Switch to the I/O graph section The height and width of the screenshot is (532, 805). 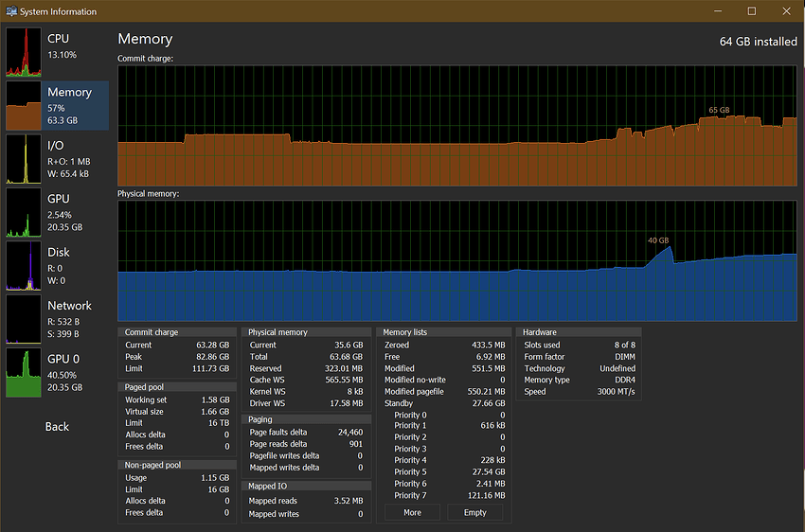click(24, 158)
